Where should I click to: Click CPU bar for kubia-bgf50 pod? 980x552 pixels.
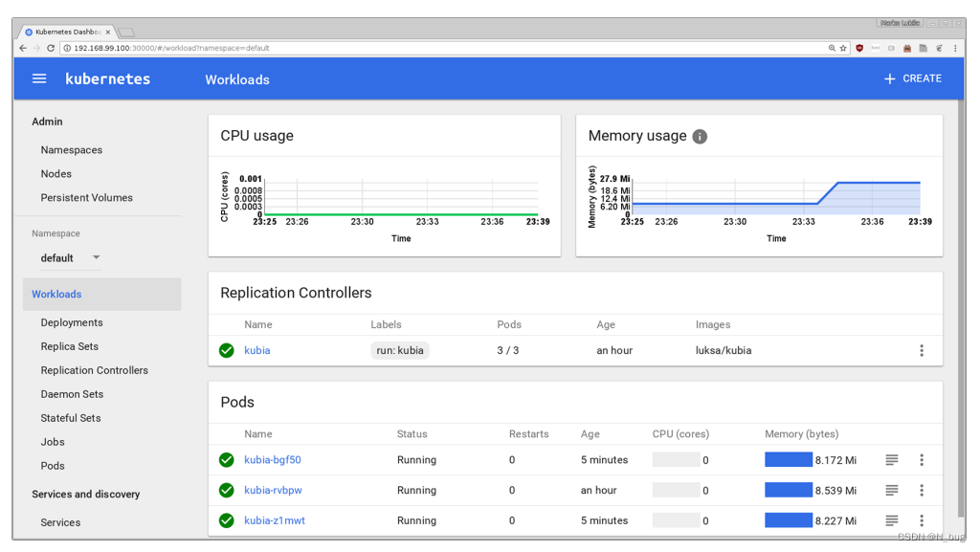tap(676, 459)
